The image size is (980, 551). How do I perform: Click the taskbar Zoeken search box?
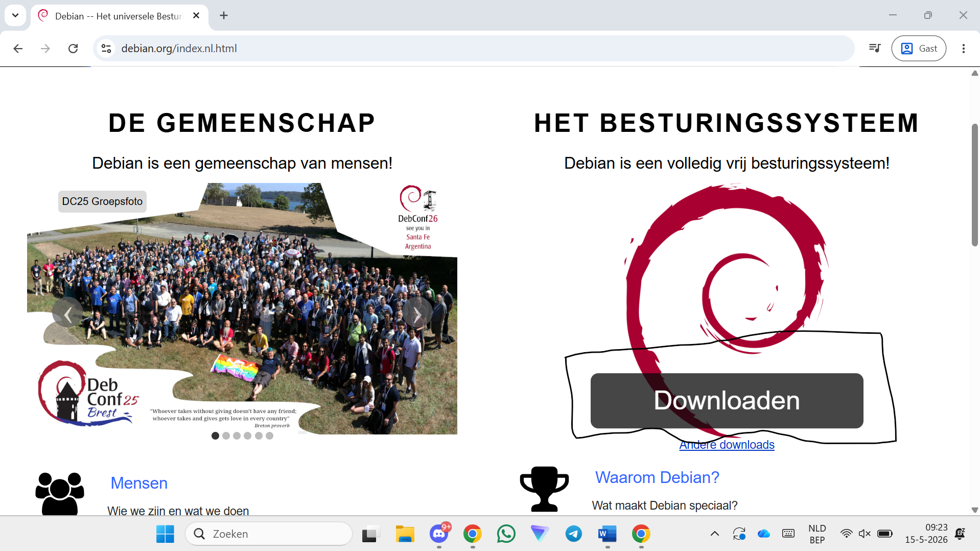pos(269,534)
